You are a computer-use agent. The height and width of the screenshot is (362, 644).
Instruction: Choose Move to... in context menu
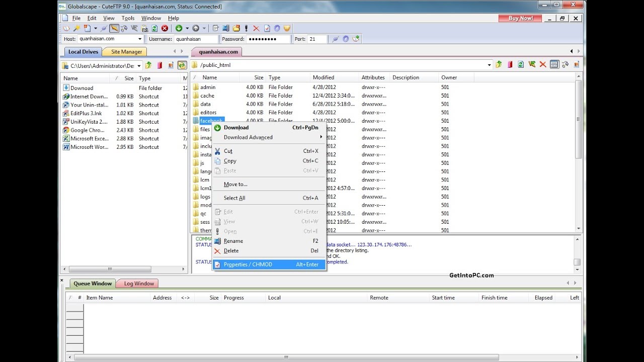coord(269,184)
